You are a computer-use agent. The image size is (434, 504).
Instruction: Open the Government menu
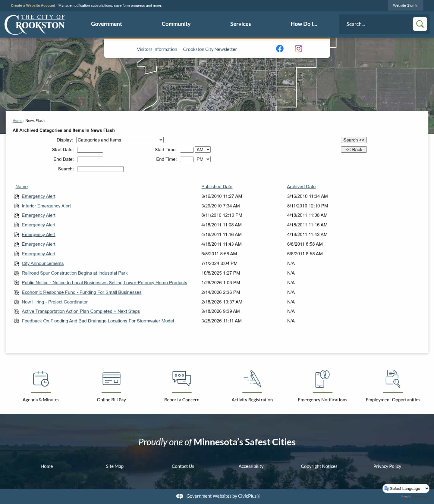(106, 24)
